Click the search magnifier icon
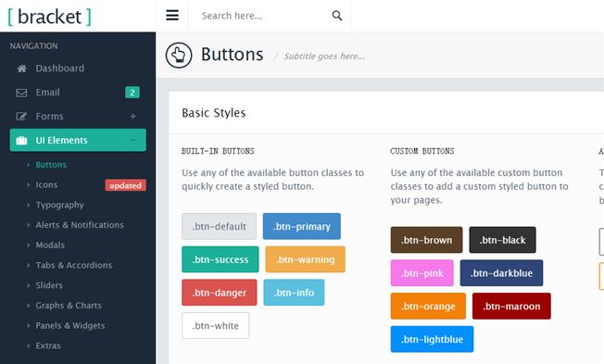Image resolution: width=604 pixels, height=364 pixels. [x=337, y=16]
